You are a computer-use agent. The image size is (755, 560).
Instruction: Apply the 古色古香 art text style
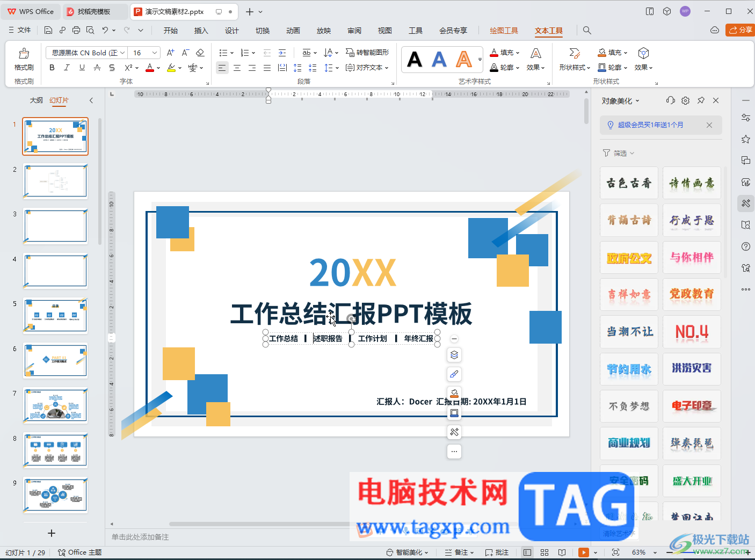[x=629, y=183]
